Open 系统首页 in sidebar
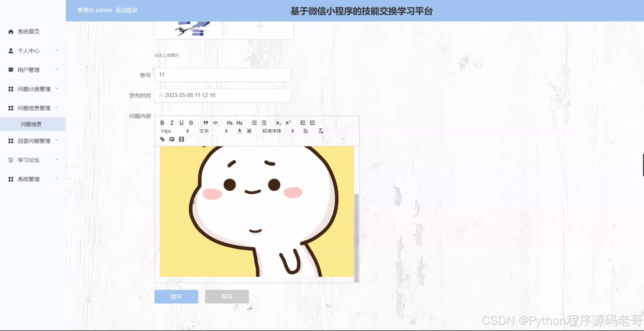Viewport: 644px width, 331px height. coord(28,32)
